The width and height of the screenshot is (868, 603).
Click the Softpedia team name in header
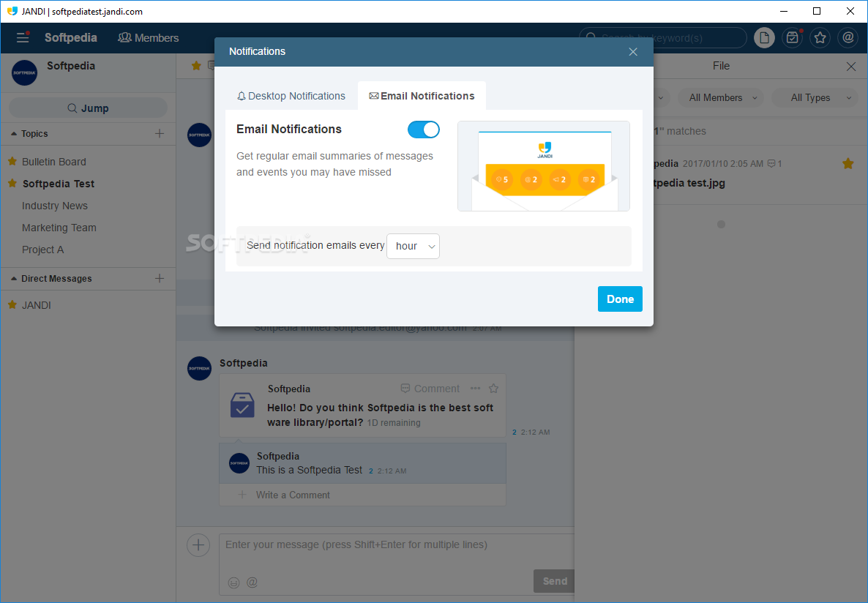(x=71, y=37)
